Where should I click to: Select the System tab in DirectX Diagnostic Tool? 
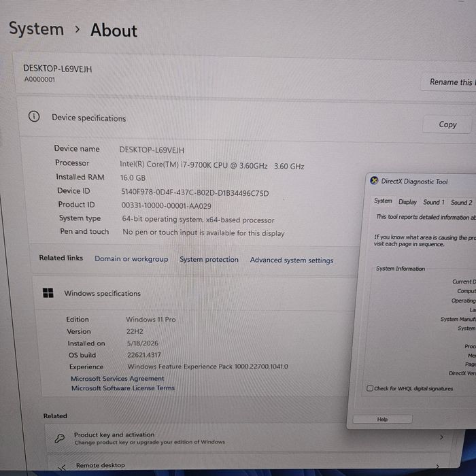pos(383,201)
